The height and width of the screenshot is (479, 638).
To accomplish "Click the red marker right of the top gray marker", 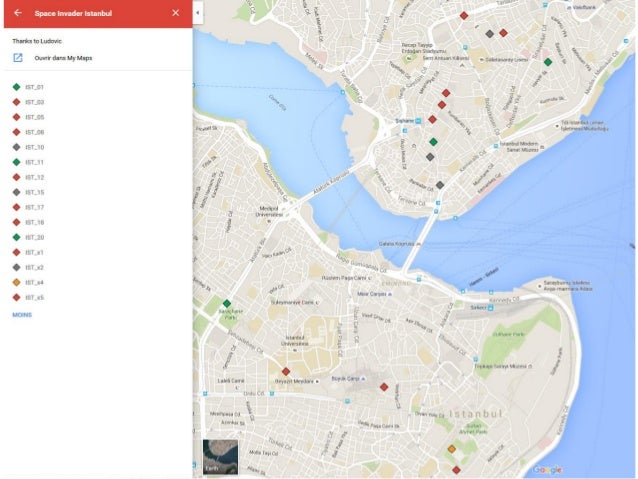I will [x=503, y=33].
